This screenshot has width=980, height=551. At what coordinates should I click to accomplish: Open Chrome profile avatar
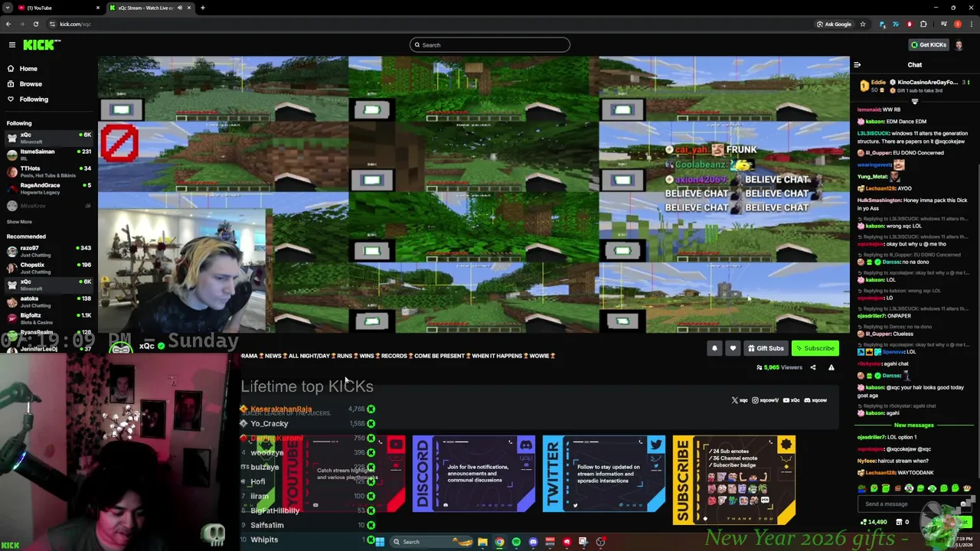[957, 24]
